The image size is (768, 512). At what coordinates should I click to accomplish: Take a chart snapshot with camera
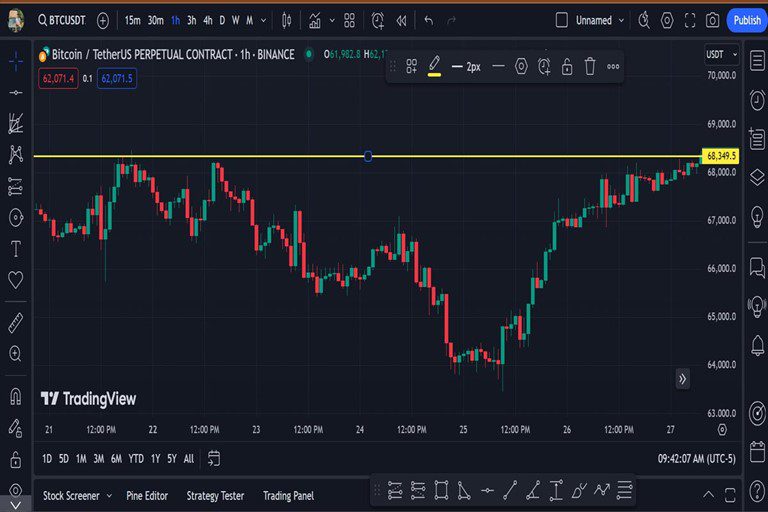click(x=712, y=20)
